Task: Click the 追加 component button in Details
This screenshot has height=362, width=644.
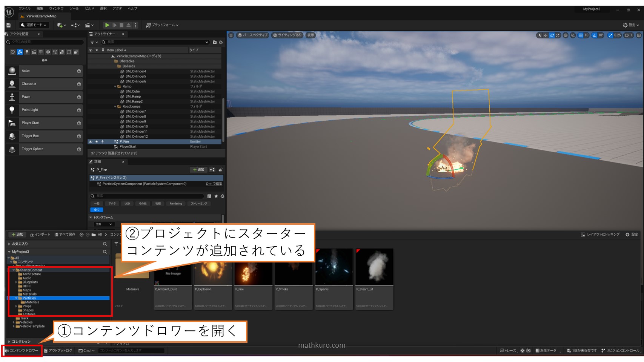Action: pos(198,170)
